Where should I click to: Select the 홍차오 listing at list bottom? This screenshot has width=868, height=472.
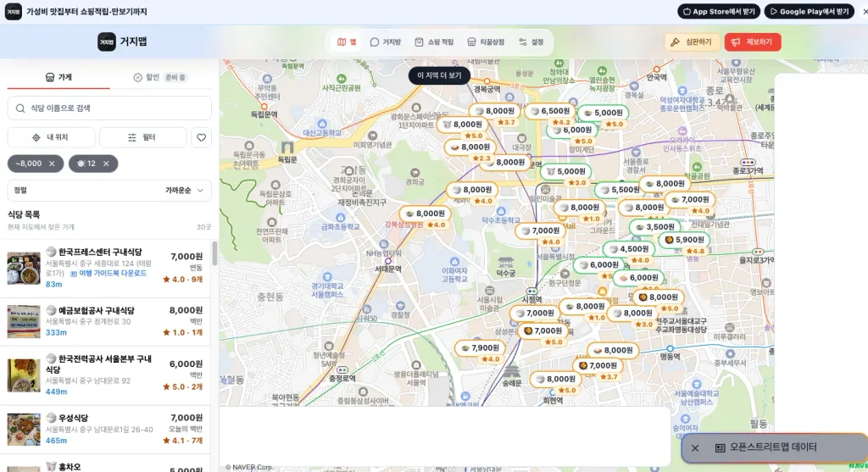[105, 465]
